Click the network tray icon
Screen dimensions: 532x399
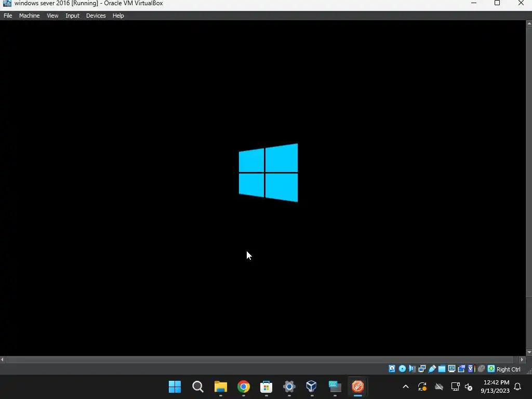(455, 387)
